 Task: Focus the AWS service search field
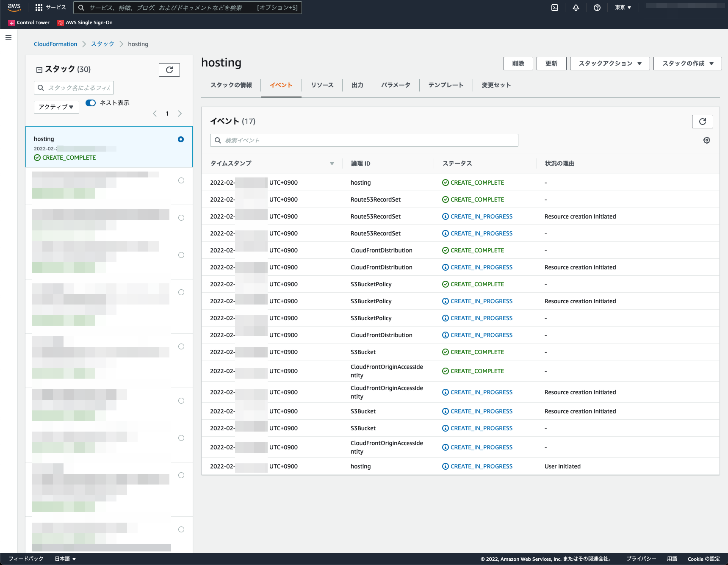click(188, 8)
